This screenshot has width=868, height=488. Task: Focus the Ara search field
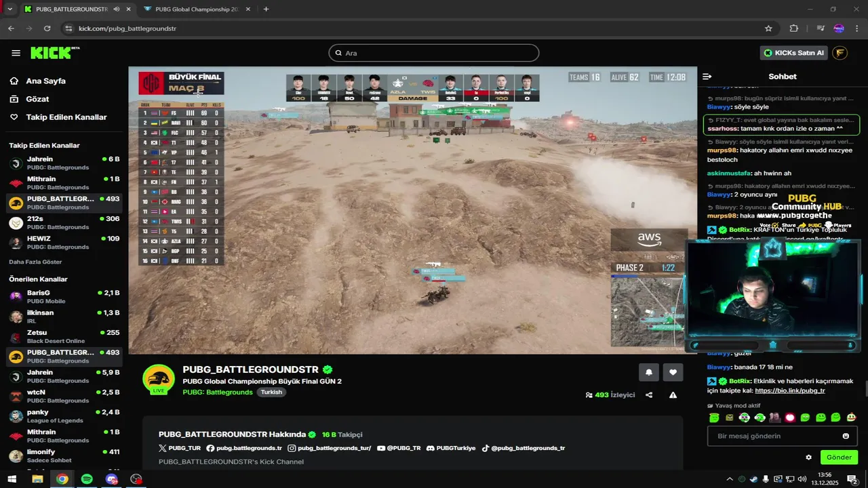434,53
